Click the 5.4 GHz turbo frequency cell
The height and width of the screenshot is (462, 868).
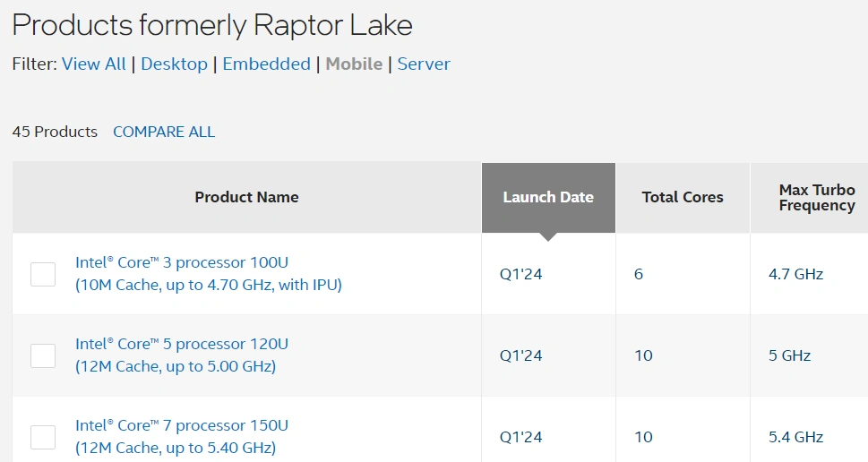tap(795, 437)
